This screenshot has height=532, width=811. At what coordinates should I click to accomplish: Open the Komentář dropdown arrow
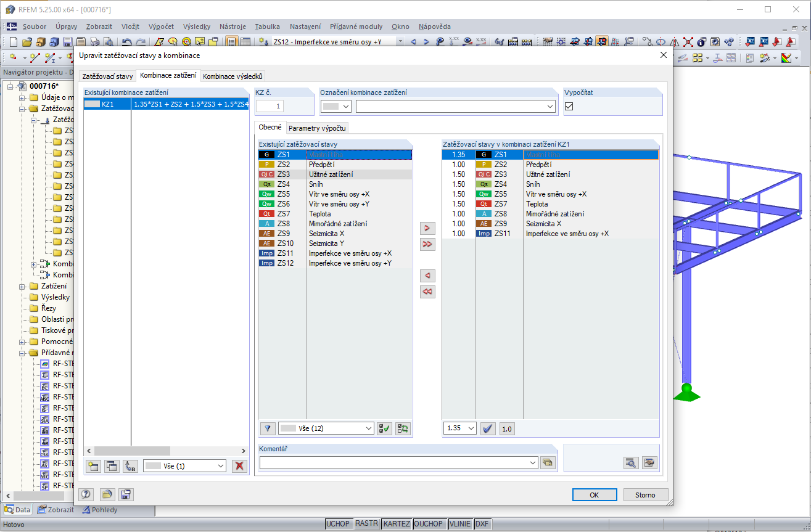click(533, 462)
